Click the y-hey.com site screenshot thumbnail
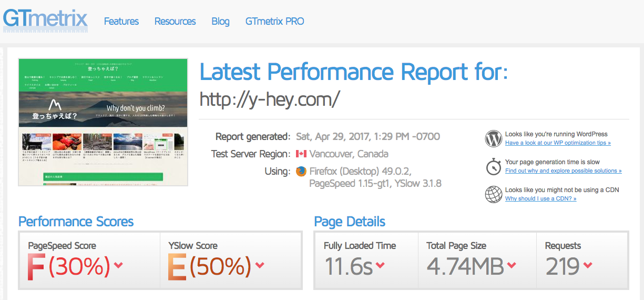The width and height of the screenshot is (644, 300). click(103, 122)
